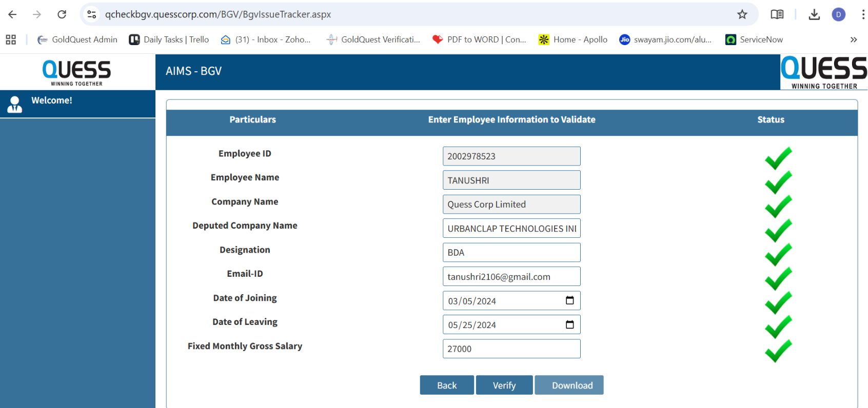868x408 pixels.
Task: Click the user profile avatar D
Action: (x=838, y=14)
